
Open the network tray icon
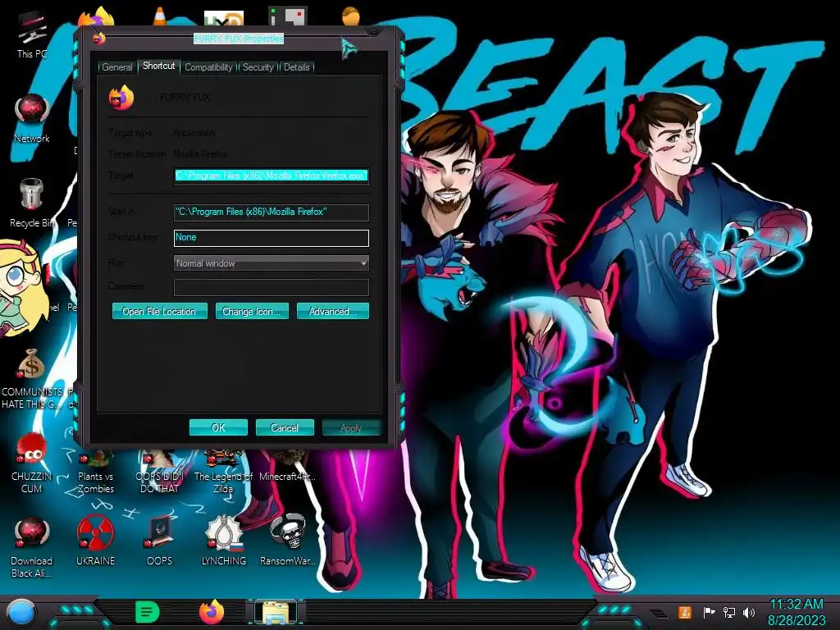click(x=728, y=612)
